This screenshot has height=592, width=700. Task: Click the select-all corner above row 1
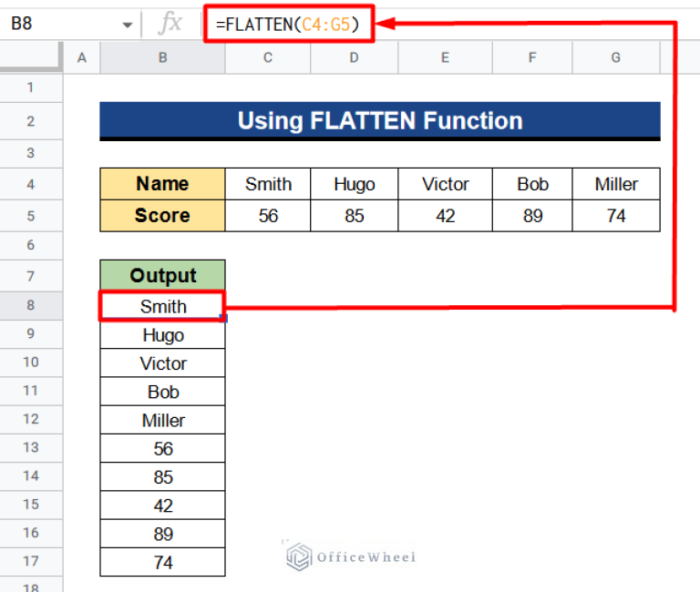pyautogui.click(x=31, y=58)
